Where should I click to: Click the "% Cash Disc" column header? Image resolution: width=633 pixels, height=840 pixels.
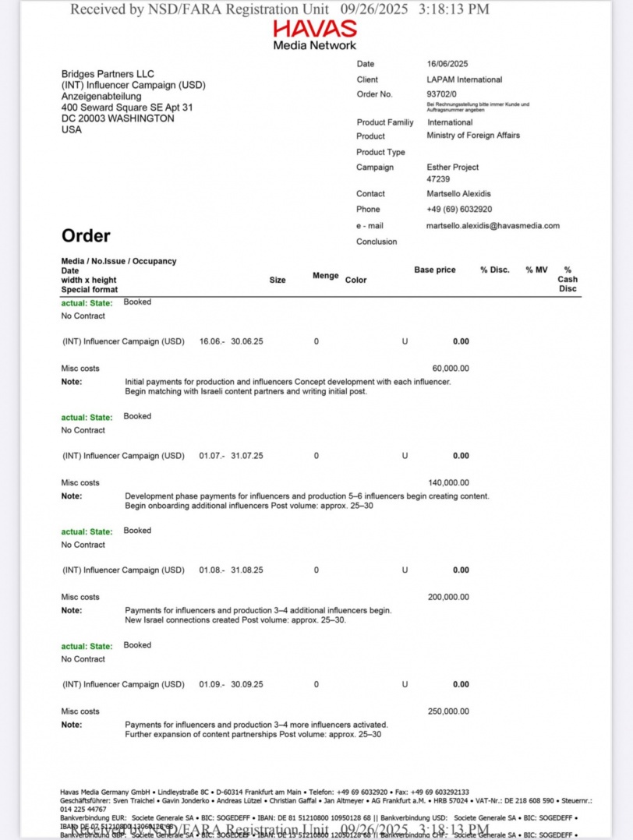tap(568, 279)
